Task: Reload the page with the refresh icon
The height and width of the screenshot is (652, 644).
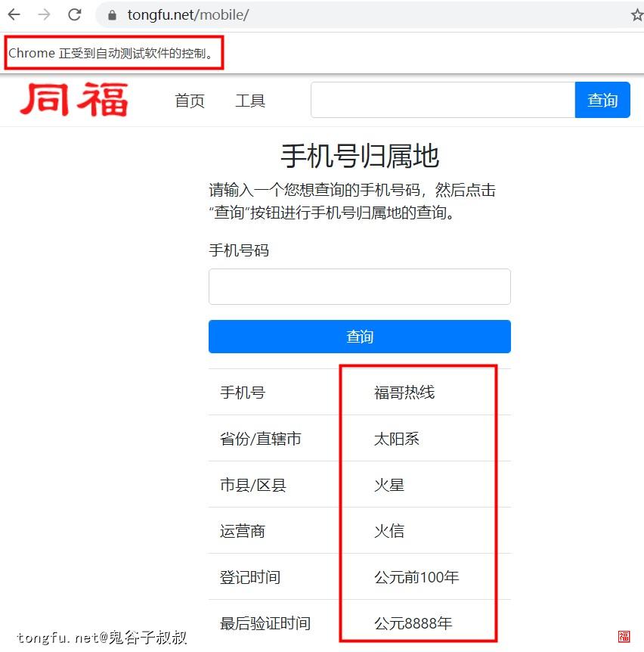Action: [x=73, y=14]
